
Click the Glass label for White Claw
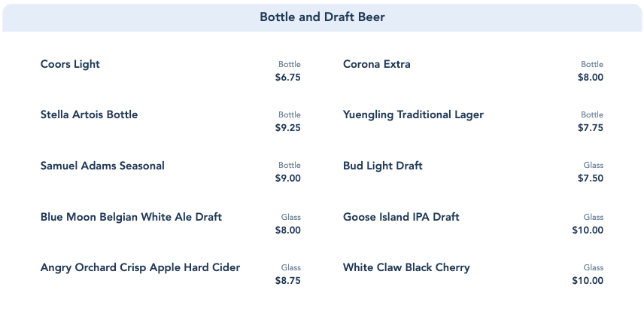coord(594,267)
